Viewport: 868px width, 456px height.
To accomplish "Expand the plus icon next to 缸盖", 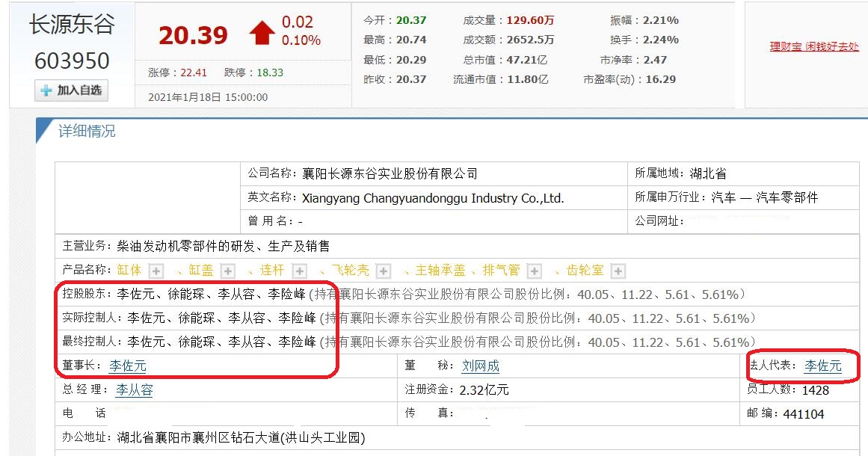I will (x=228, y=271).
